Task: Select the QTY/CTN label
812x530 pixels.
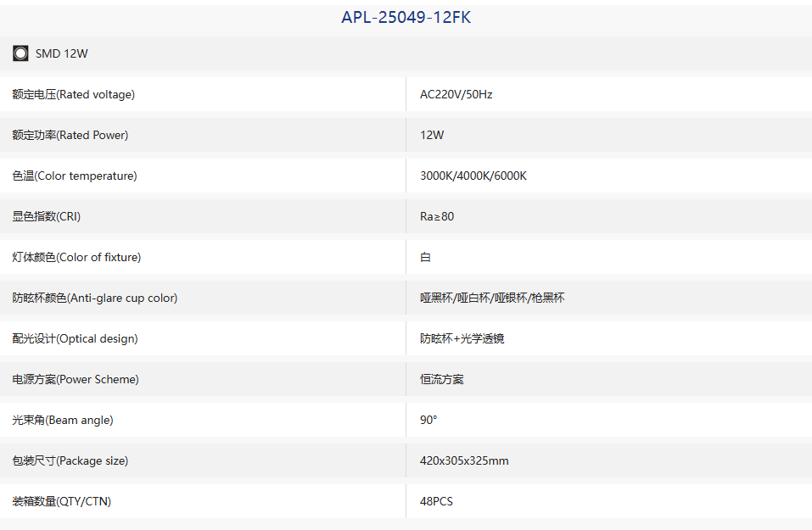Action: [x=62, y=501]
